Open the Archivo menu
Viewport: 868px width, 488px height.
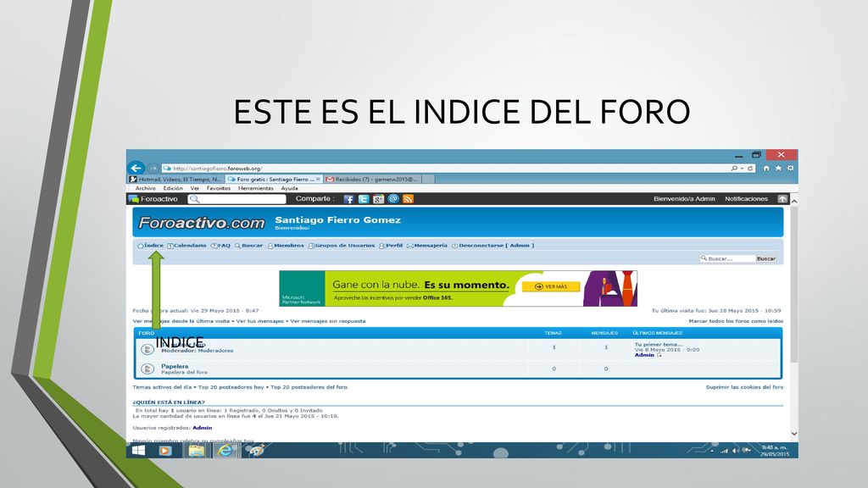[146, 188]
